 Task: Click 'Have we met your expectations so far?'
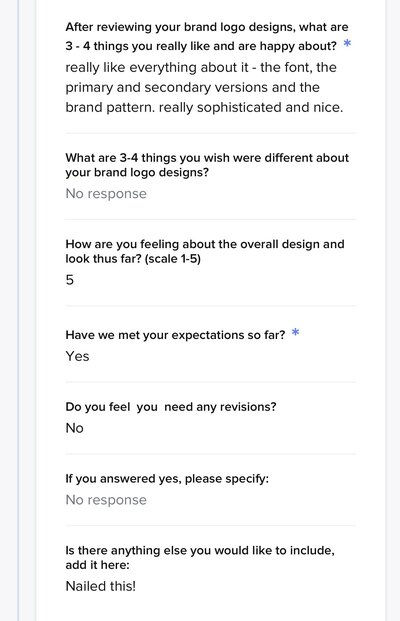[175, 335]
